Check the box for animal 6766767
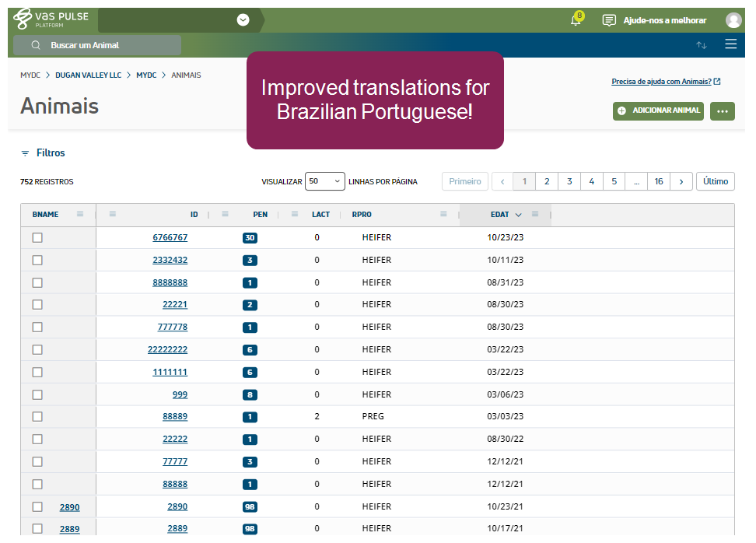 37,237
